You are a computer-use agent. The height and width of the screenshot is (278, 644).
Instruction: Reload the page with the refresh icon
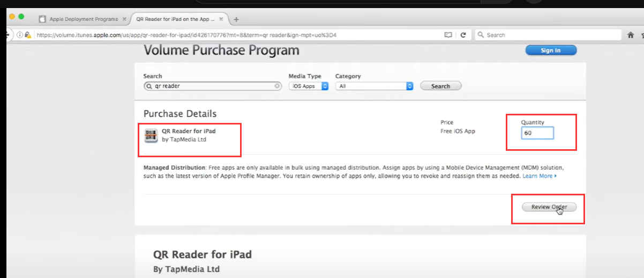463,35
